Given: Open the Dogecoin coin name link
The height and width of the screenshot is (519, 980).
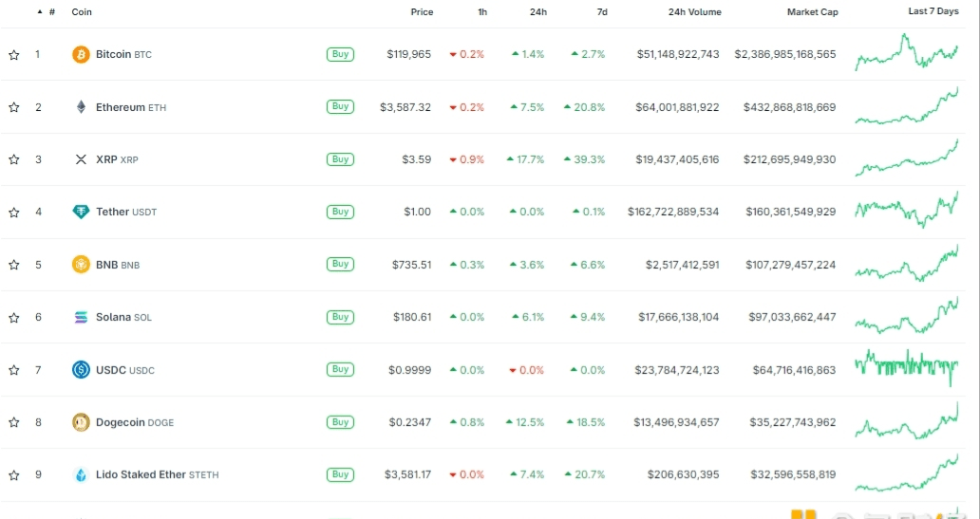Looking at the screenshot, I should (120, 422).
